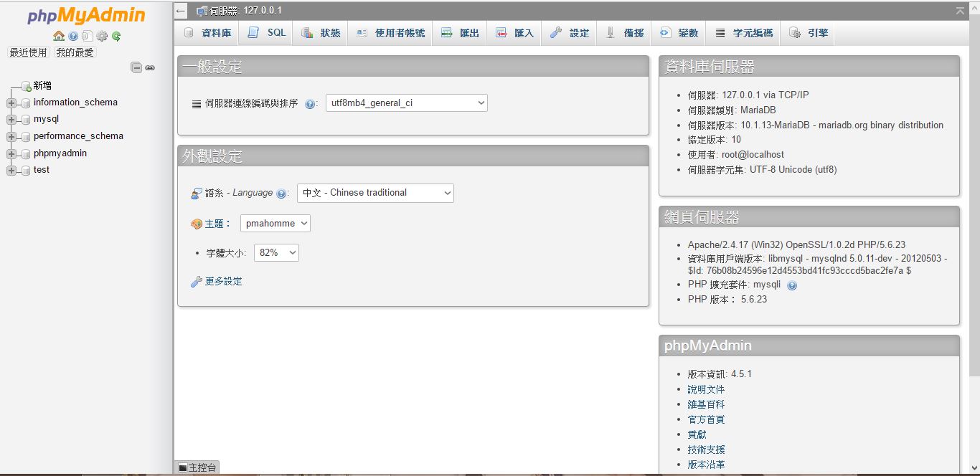980x476 pixels.
Task: Click the theme palette icon beside 主題
Action: 197,224
